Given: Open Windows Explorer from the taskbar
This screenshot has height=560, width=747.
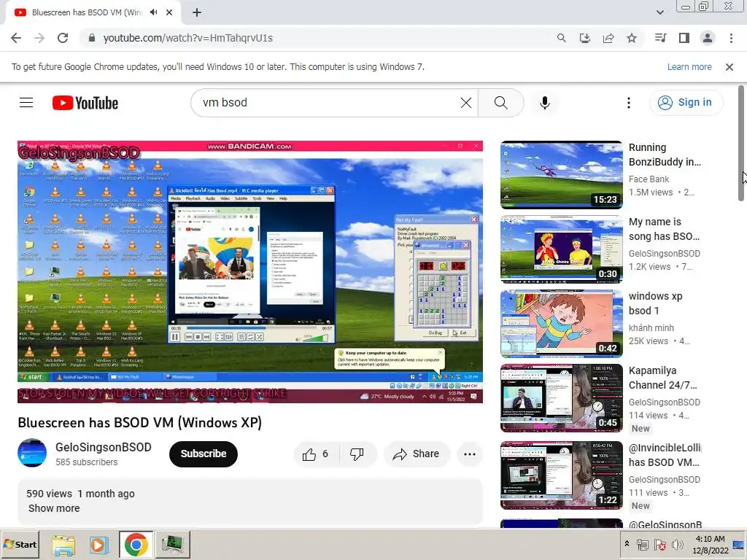Looking at the screenshot, I should click(x=63, y=545).
